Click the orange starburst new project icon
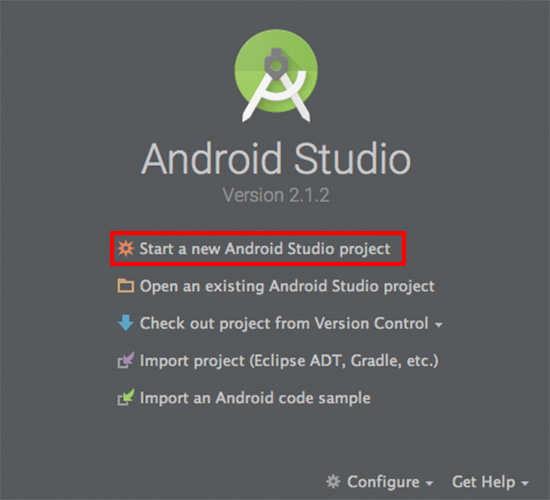 point(125,248)
